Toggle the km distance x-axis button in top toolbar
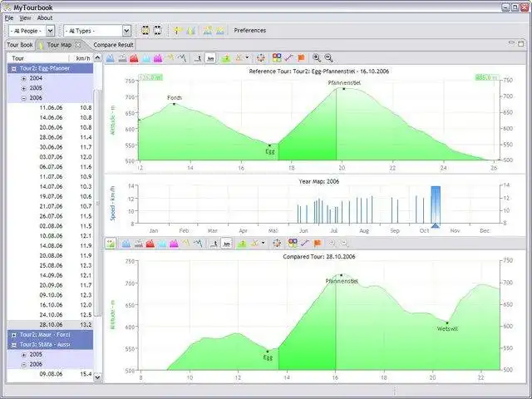The image size is (532, 399). pos(210,58)
